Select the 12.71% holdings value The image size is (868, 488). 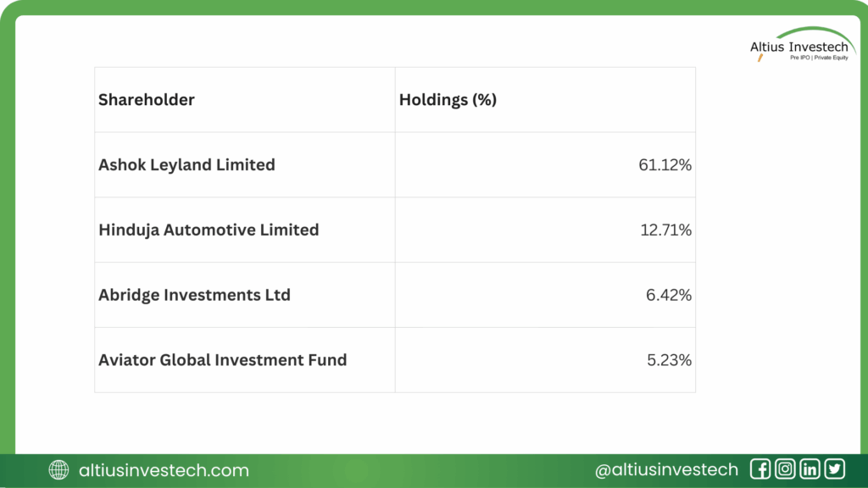(665, 230)
